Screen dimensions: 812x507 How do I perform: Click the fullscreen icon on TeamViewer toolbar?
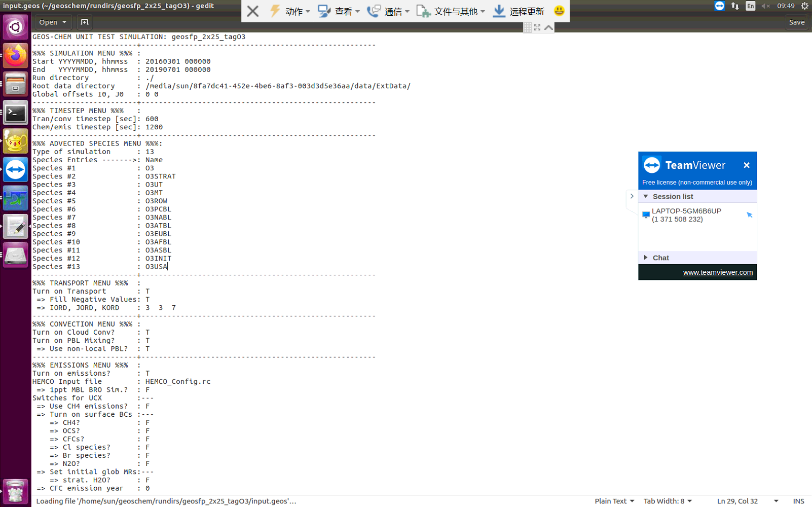(x=537, y=27)
